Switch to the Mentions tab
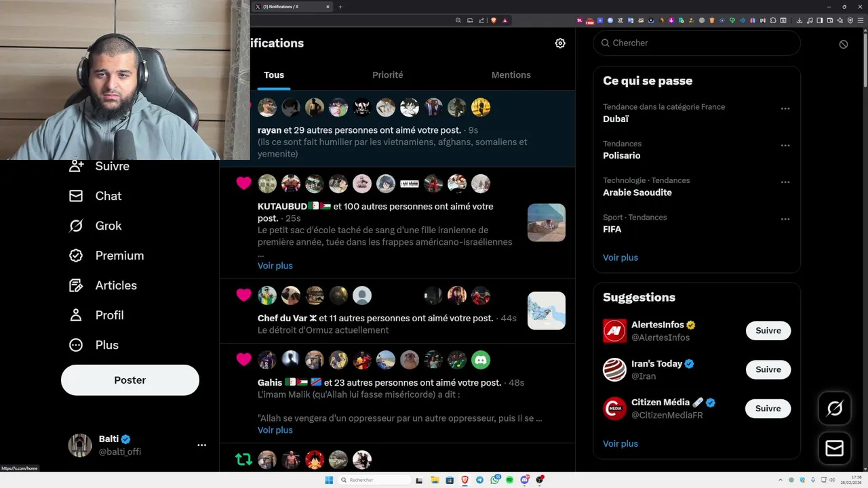 coord(511,75)
